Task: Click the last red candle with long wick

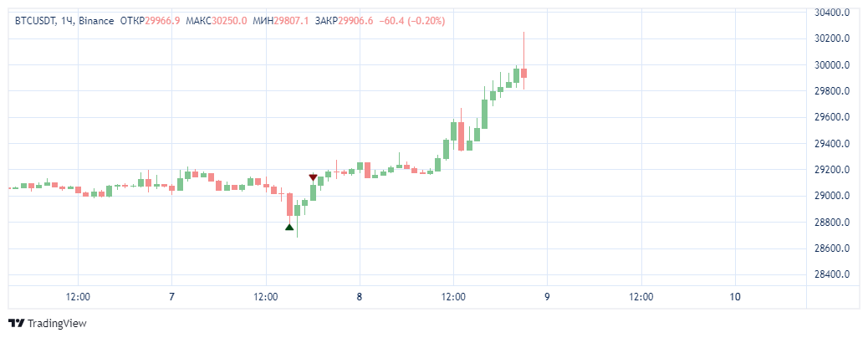Action: (x=523, y=72)
